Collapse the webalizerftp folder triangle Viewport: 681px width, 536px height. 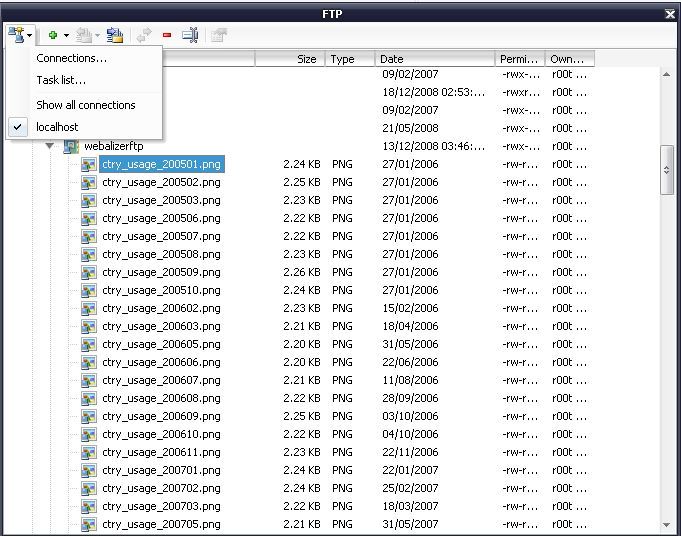50,146
